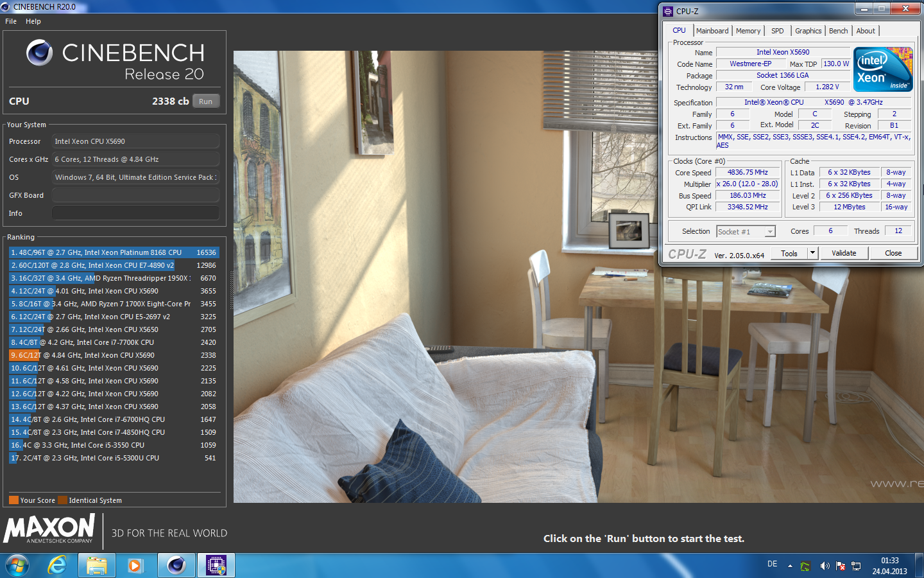Open Windows Media Player taskbar icon
The height and width of the screenshot is (578, 924).
pos(135,566)
